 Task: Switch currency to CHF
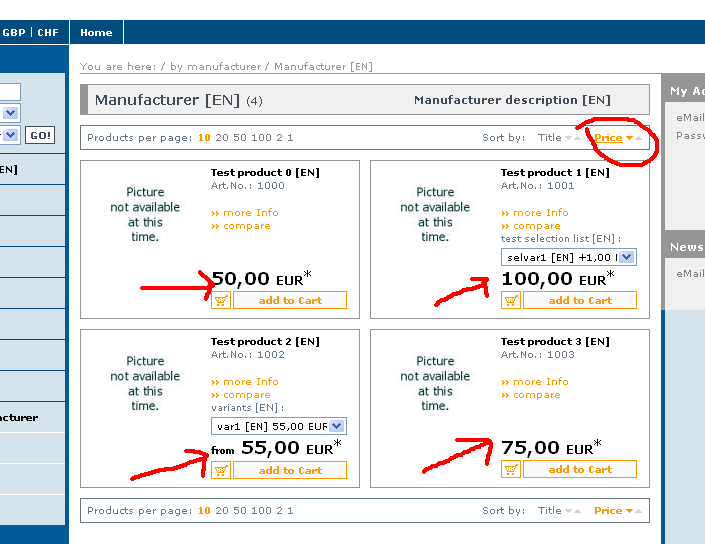pyautogui.click(x=48, y=33)
